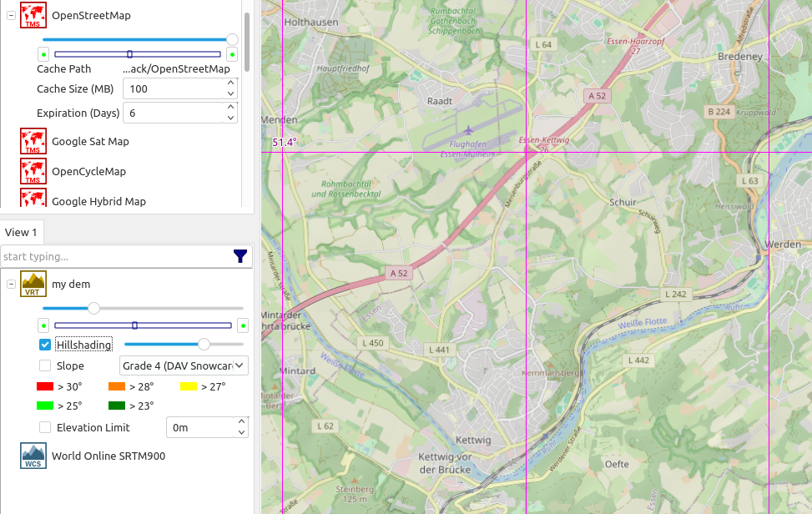Click the start typing filter field
812x514 pixels.
tap(115, 256)
